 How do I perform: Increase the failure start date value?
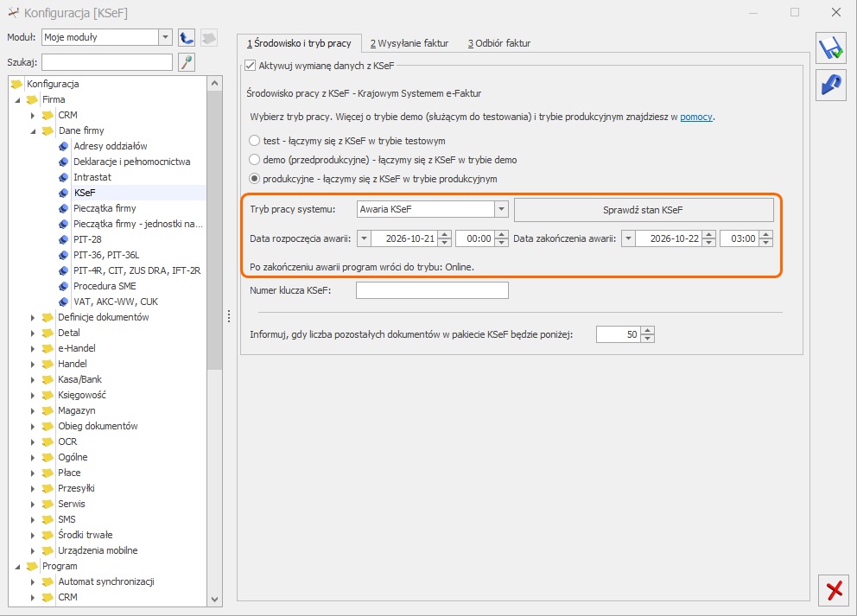click(x=445, y=235)
